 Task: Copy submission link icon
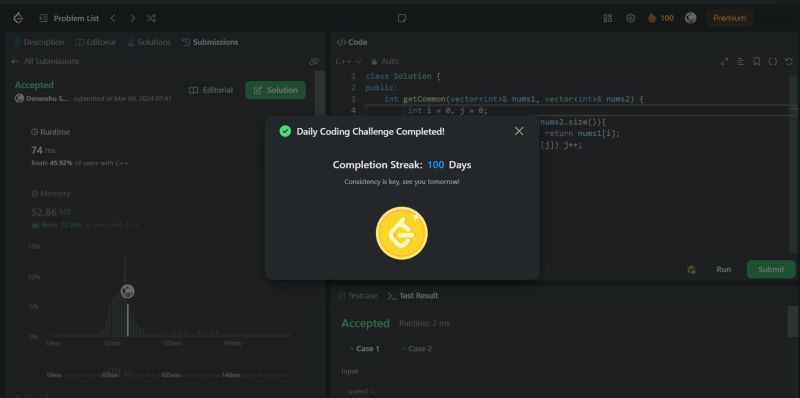(314, 61)
